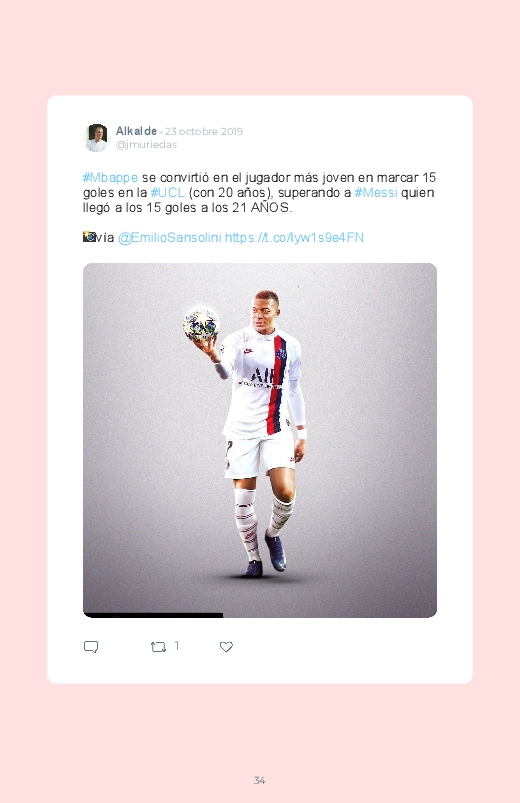
Task: Click the retweet arrows icon
Action: click(158, 647)
